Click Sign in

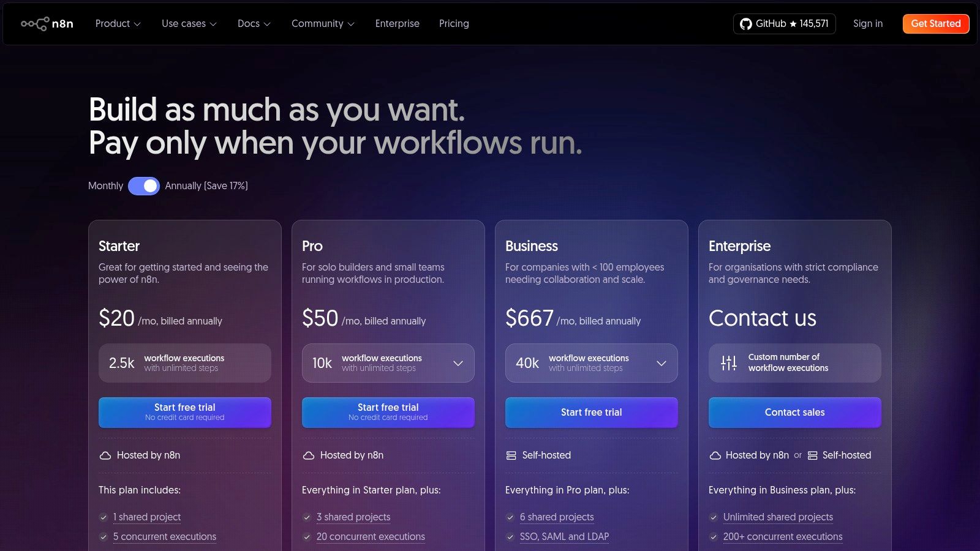point(868,24)
